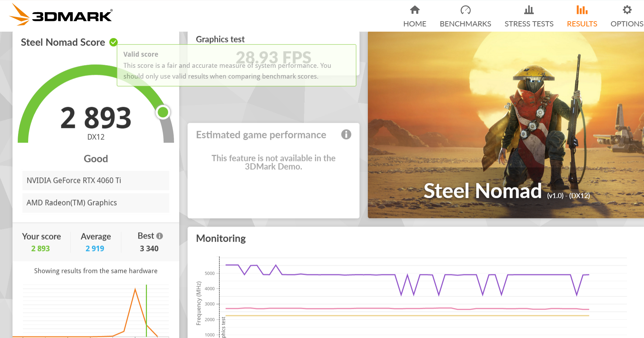Click 'Showing results from the same hardware'
The height and width of the screenshot is (338, 644).
point(96,271)
